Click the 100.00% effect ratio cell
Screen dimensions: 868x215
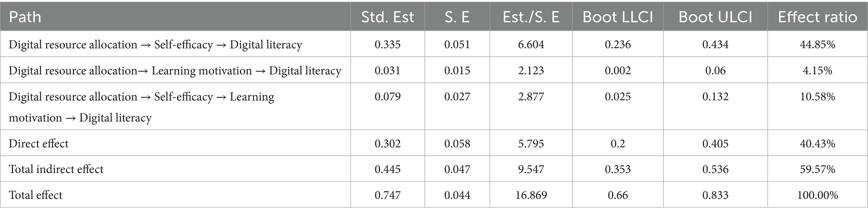pyautogui.click(x=817, y=195)
